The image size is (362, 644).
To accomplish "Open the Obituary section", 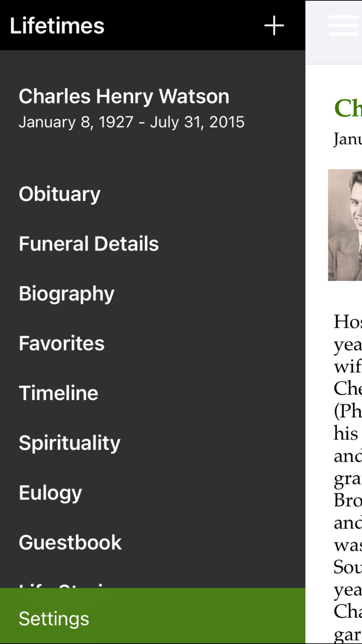I will (59, 194).
